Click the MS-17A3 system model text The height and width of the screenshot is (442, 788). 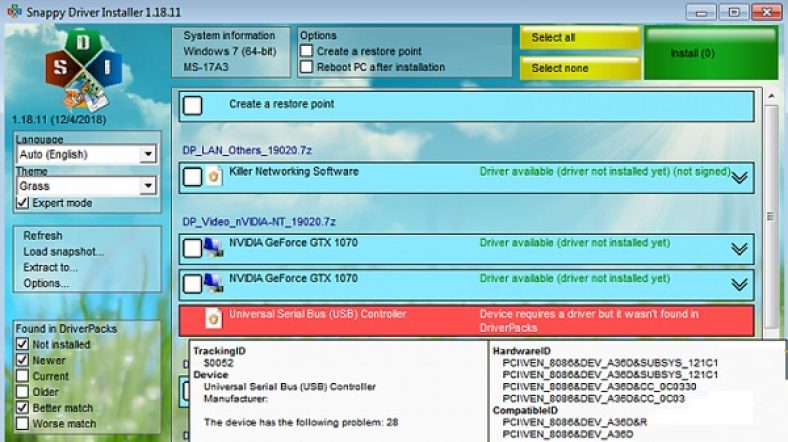pyautogui.click(x=206, y=67)
